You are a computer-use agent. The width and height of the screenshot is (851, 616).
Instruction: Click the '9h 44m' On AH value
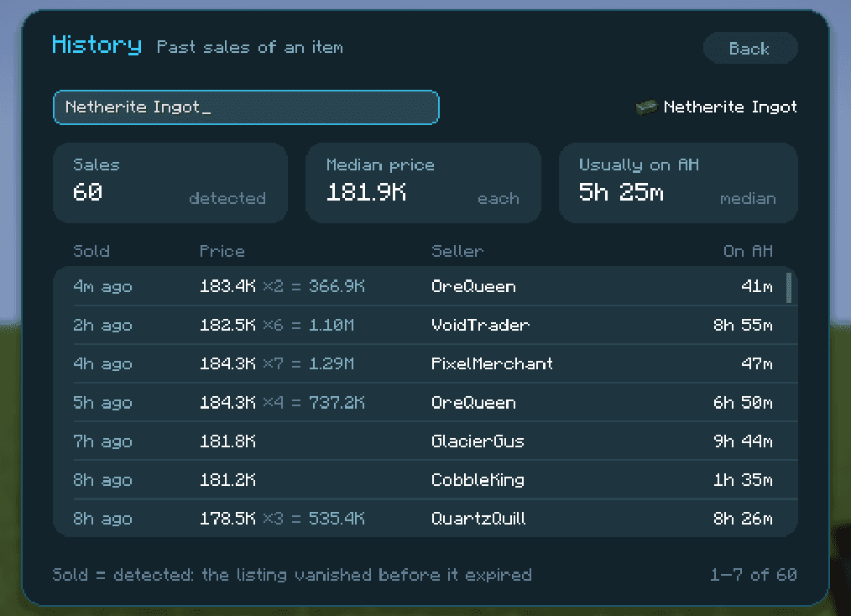(743, 441)
